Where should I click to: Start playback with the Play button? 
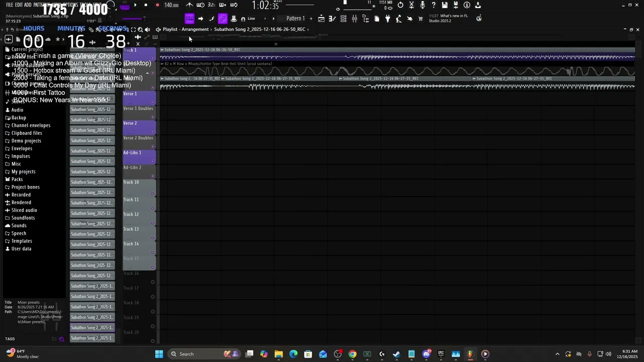click(135, 5)
